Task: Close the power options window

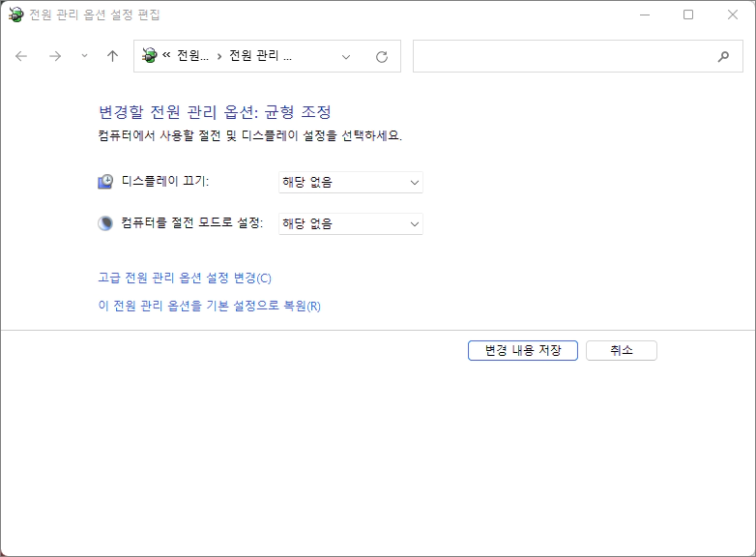Action: point(733,15)
